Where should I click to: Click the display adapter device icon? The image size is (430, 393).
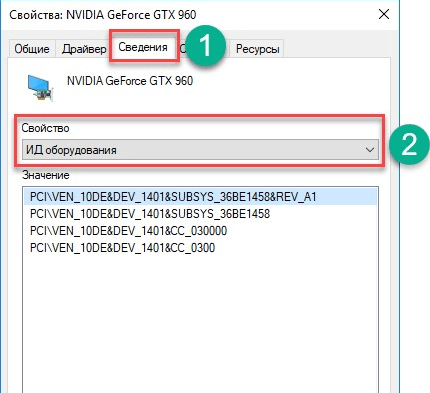tap(40, 87)
